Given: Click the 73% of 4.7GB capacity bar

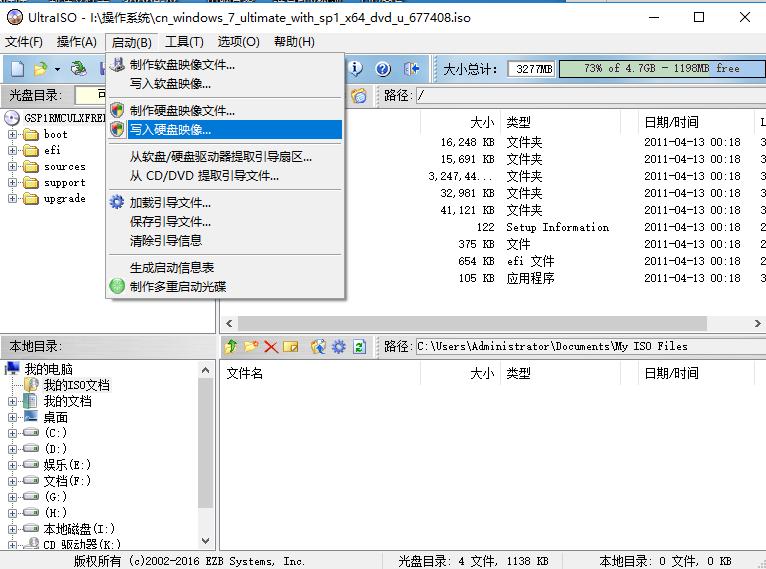Looking at the screenshot, I should [x=662, y=69].
